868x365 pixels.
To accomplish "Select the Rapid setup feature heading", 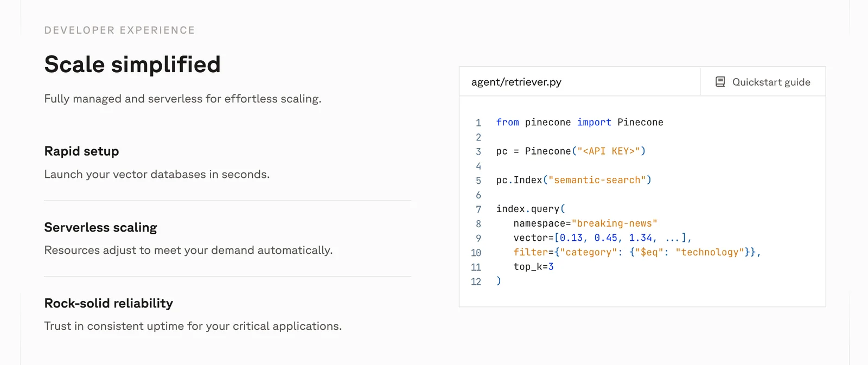I will pos(81,151).
